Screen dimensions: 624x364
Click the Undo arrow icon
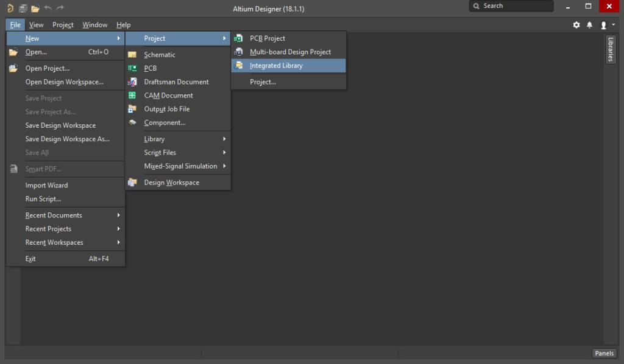tap(48, 7)
